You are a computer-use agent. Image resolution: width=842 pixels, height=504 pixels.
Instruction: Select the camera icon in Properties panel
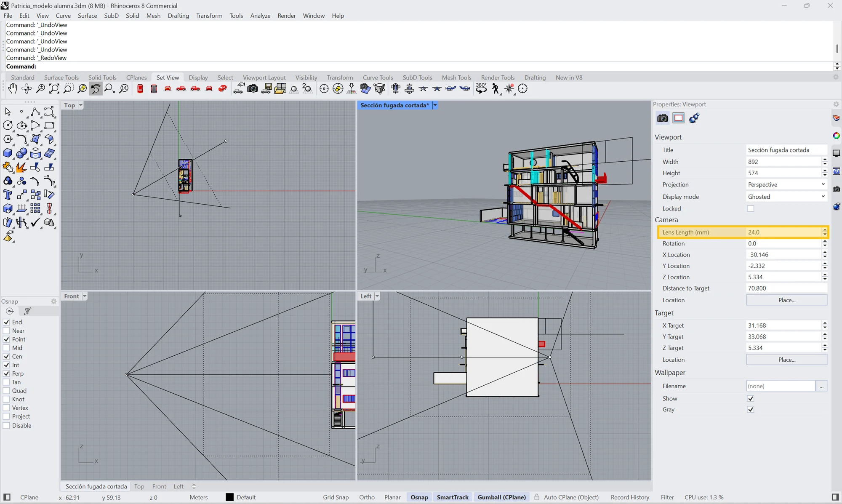tap(662, 118)
